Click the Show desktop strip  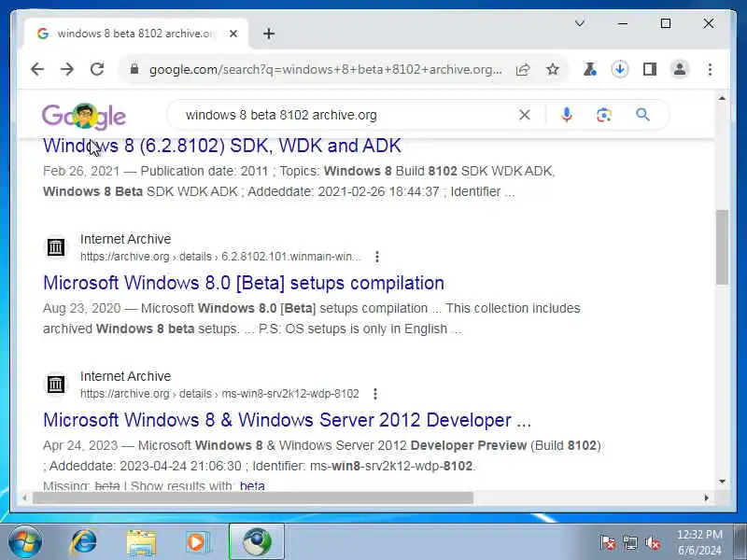coord(740,542)
